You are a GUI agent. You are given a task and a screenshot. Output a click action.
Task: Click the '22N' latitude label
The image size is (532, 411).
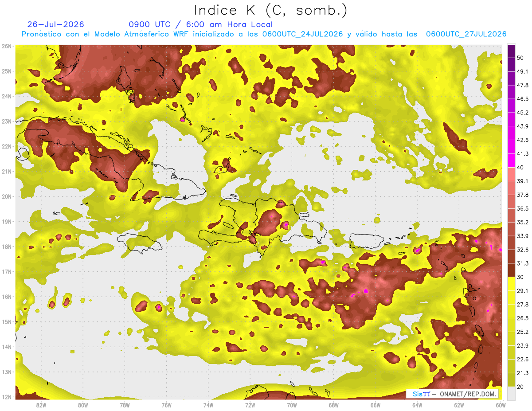coord(7,146)
